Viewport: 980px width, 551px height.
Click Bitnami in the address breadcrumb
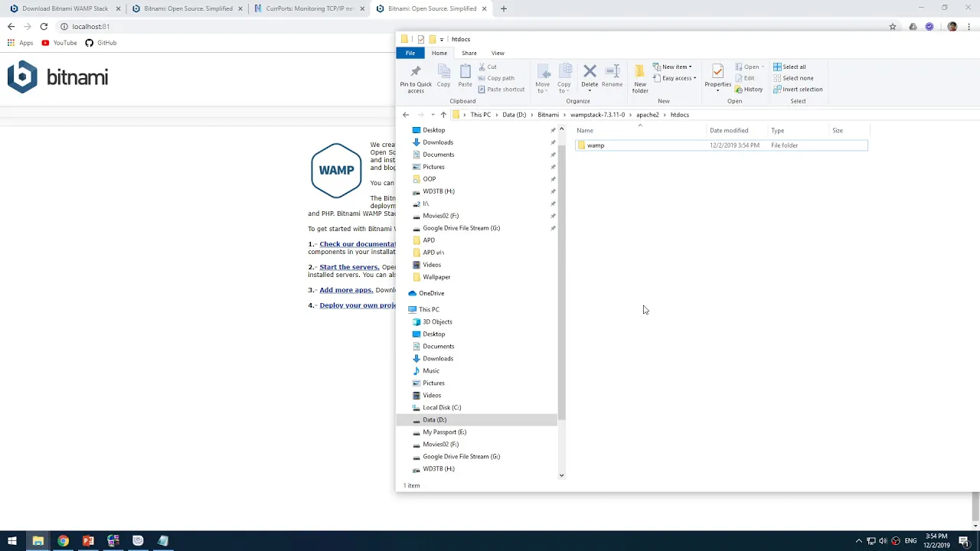(x=548, y=115)
